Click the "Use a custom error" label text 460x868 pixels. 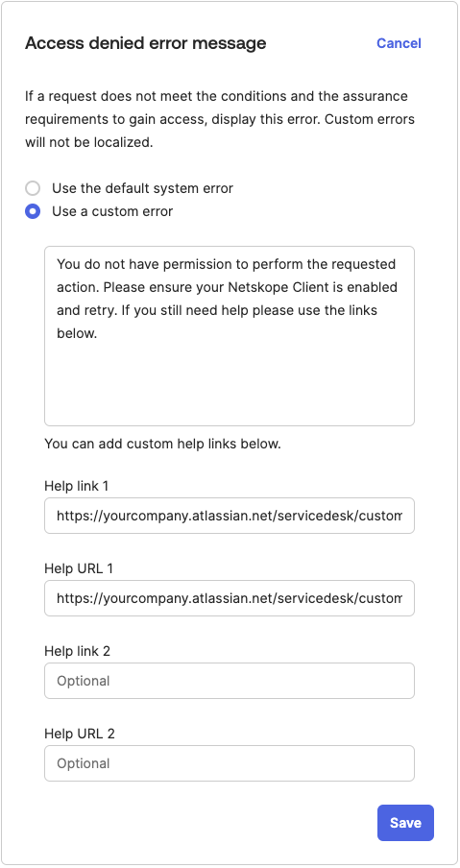[112, 211]
